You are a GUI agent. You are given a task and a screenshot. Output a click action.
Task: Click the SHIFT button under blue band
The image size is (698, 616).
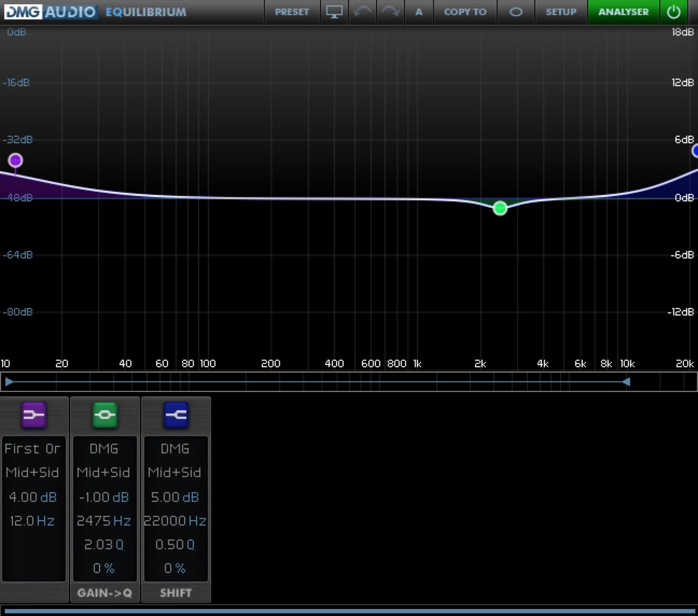176,593
